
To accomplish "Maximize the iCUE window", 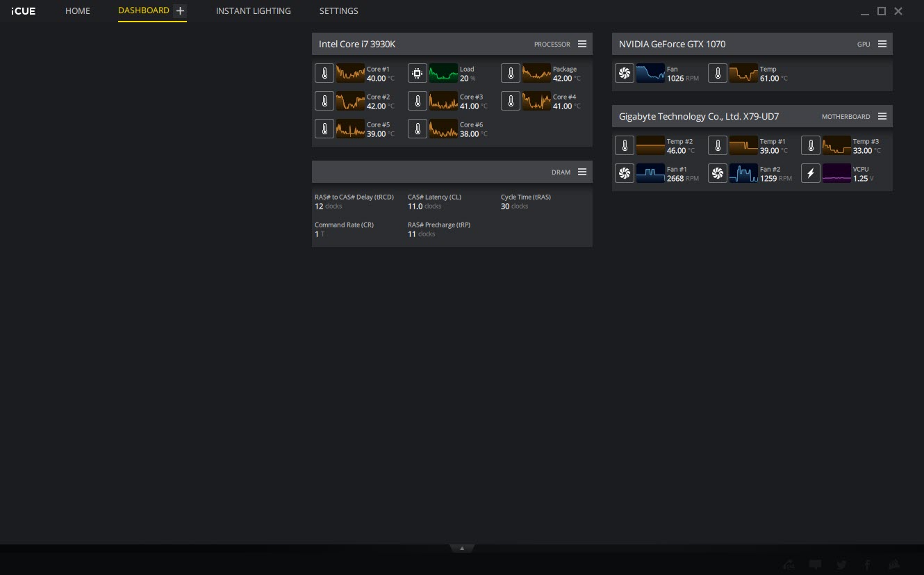I will coord(882,11).
